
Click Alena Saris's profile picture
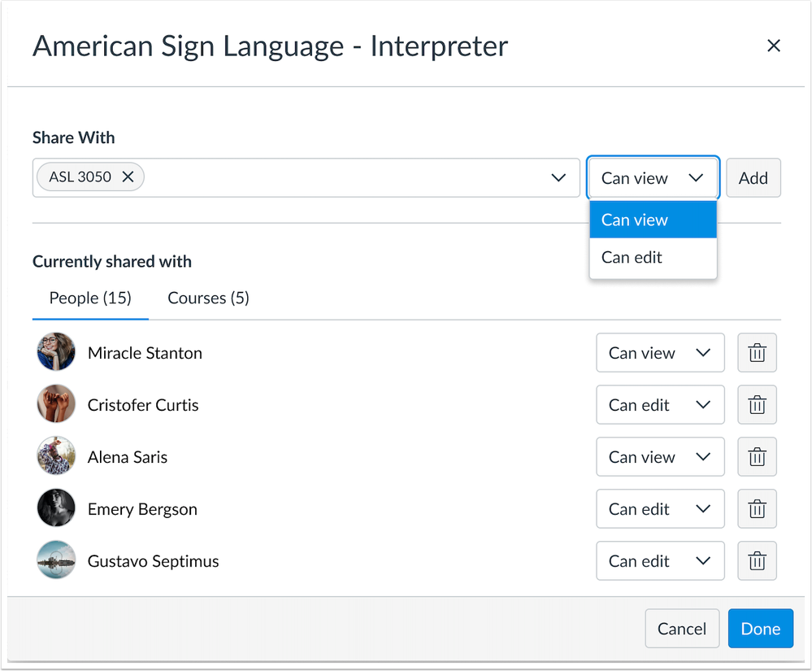[x=56, y=455]
